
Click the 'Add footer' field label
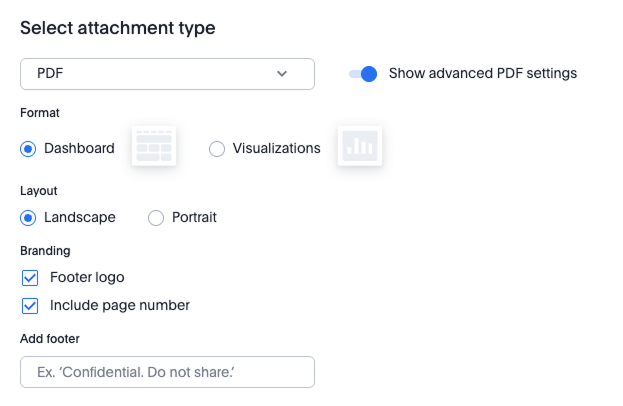(50, 339)
